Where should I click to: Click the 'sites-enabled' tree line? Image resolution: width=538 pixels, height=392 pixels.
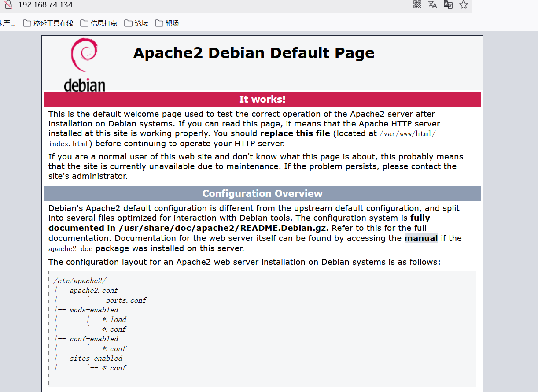(x=96, y=358)
